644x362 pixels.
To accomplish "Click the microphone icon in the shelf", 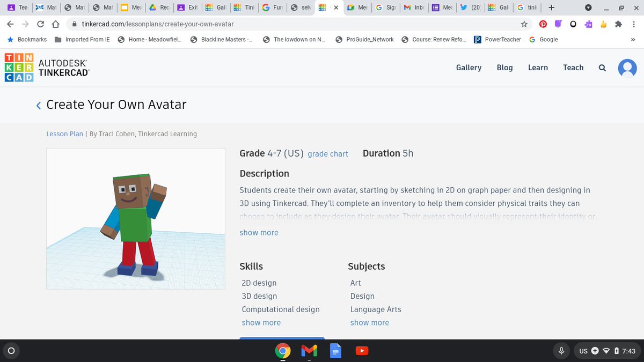I will coord(561,350).
